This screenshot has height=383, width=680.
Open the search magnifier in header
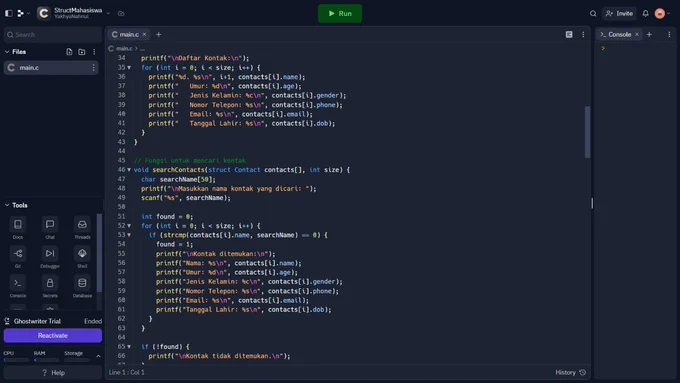(x=593, y=13)
